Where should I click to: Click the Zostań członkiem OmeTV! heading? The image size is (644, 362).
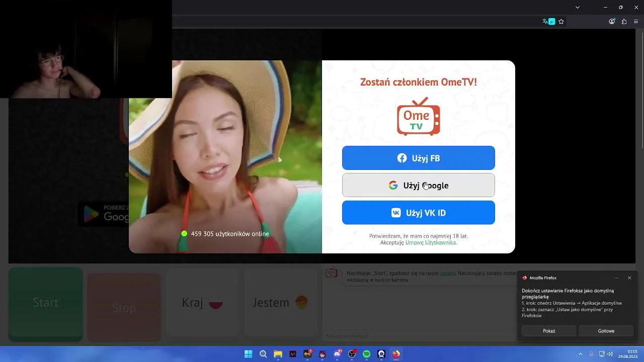419,82
